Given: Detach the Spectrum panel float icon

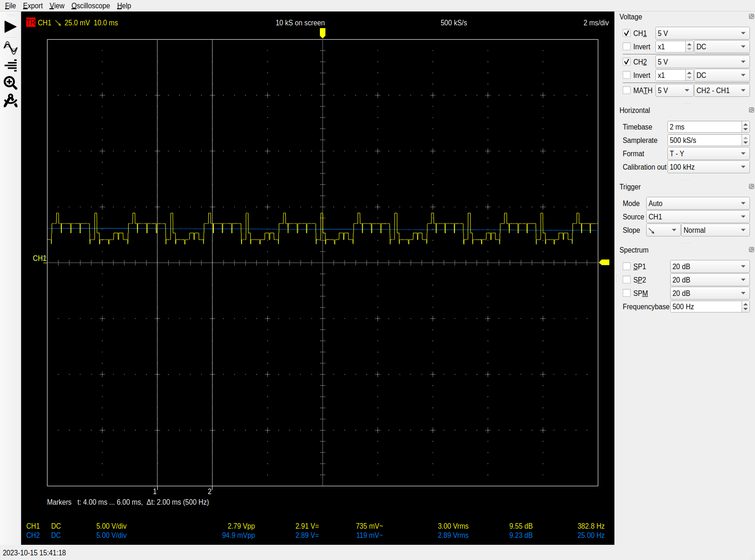Looking at the screenshot, I should click(751, 250).
